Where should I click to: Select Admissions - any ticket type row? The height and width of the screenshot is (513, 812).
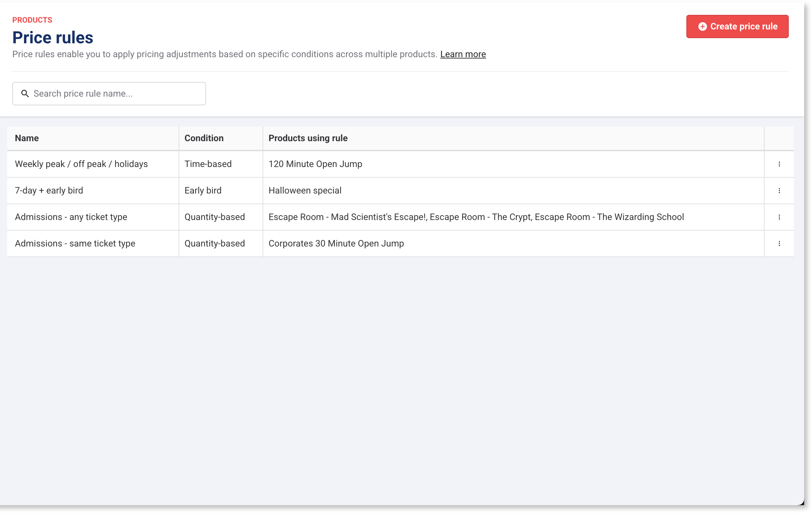click(71, 217)
